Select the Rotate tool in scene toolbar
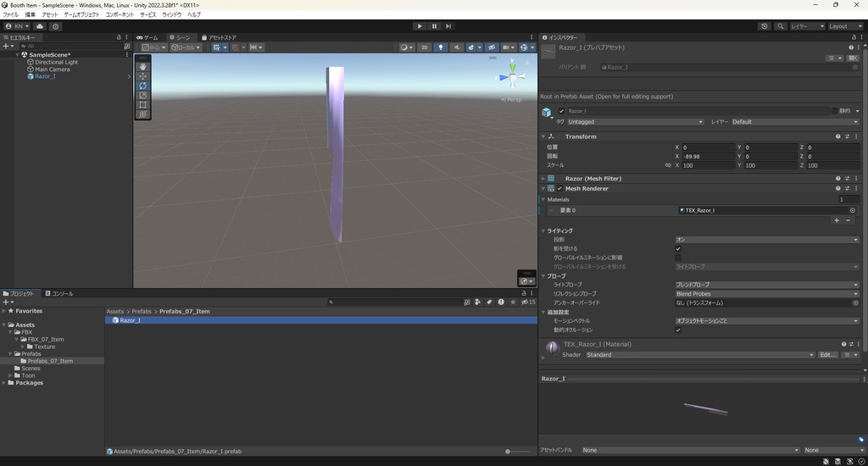 pyautogui.click(x=142, y=86)
